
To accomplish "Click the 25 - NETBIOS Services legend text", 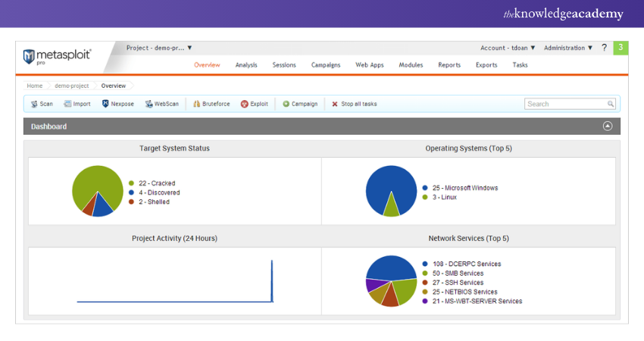I will 465,292.
